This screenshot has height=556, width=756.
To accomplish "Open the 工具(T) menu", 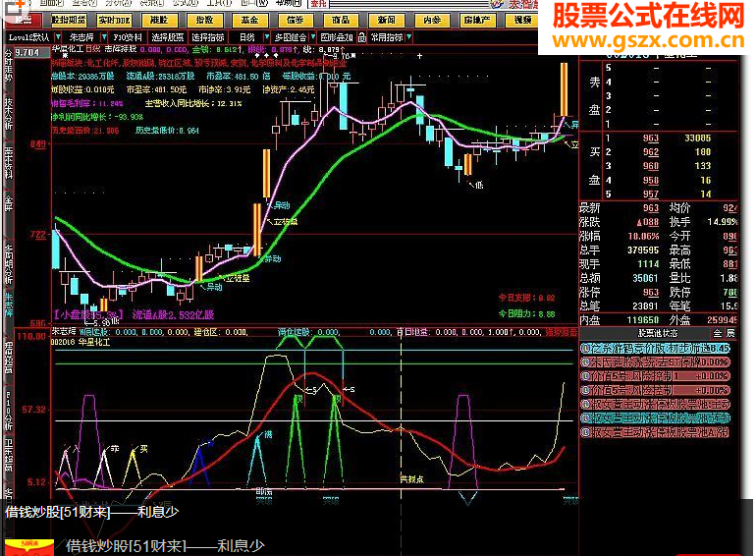I will 219,3.
